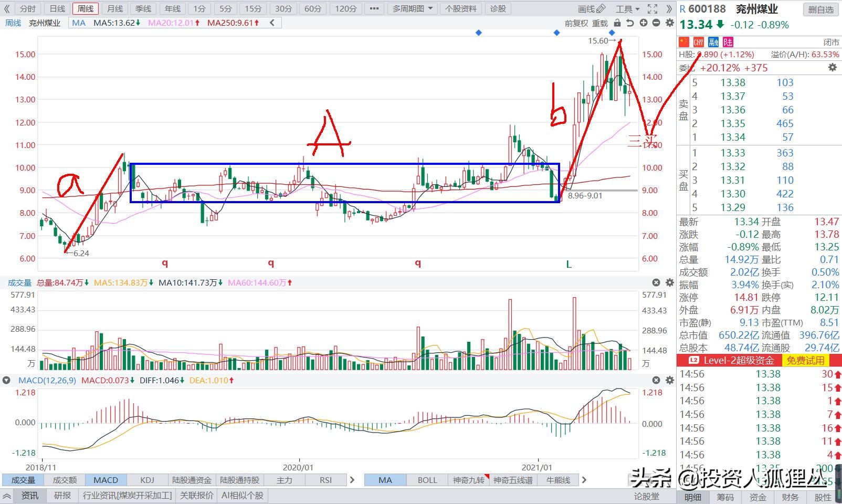Image resolution: width=842 pixels, height=504 pixels.
Task: Toggle the 融 margin trading badge
Action: 713,43
